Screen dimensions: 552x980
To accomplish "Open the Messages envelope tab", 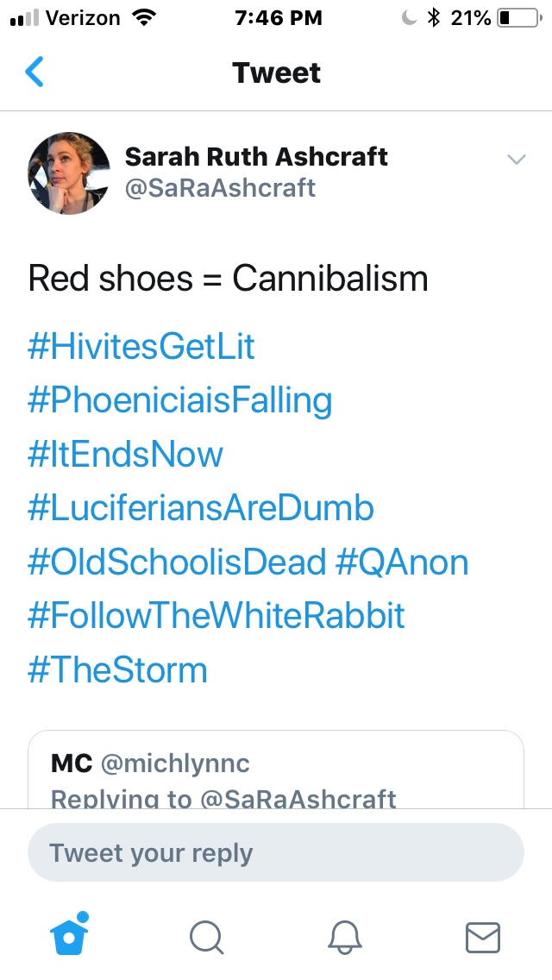I will 482,936.
